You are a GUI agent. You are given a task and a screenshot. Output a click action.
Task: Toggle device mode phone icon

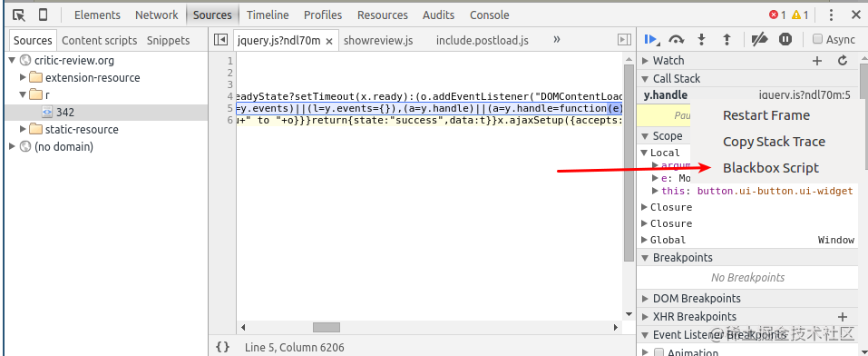44,15
